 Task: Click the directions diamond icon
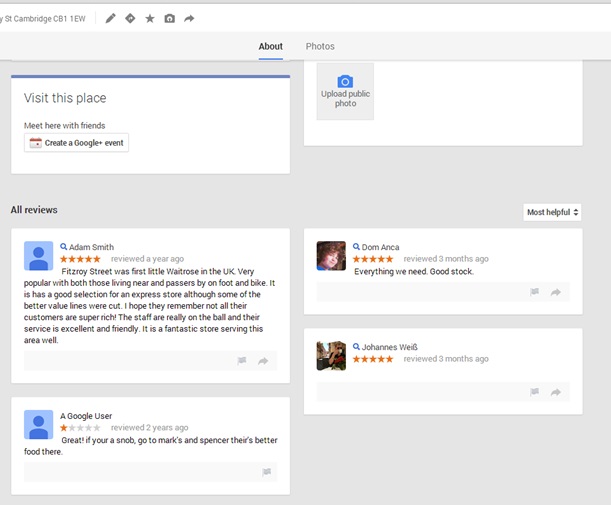[x=130, y=18]
